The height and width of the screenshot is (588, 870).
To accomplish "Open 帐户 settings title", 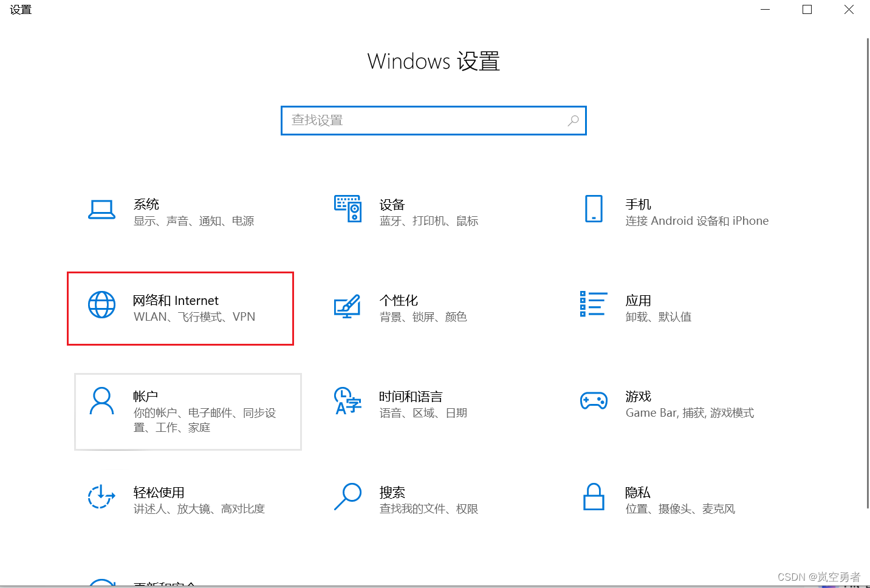I will point(146,396).
